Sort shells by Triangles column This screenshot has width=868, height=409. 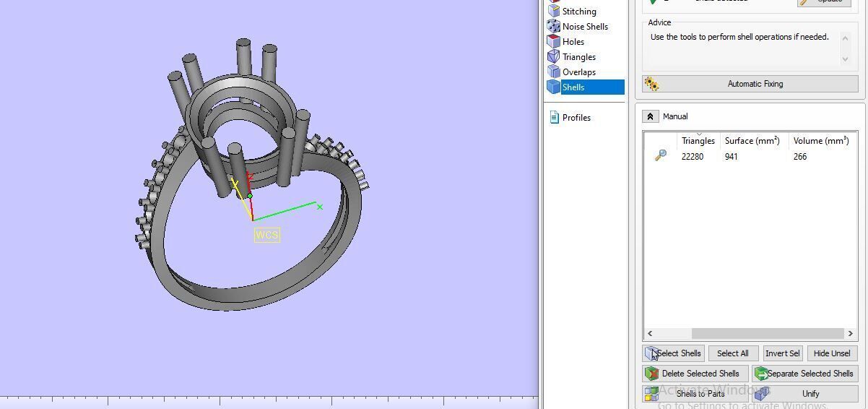click(698, 141)
